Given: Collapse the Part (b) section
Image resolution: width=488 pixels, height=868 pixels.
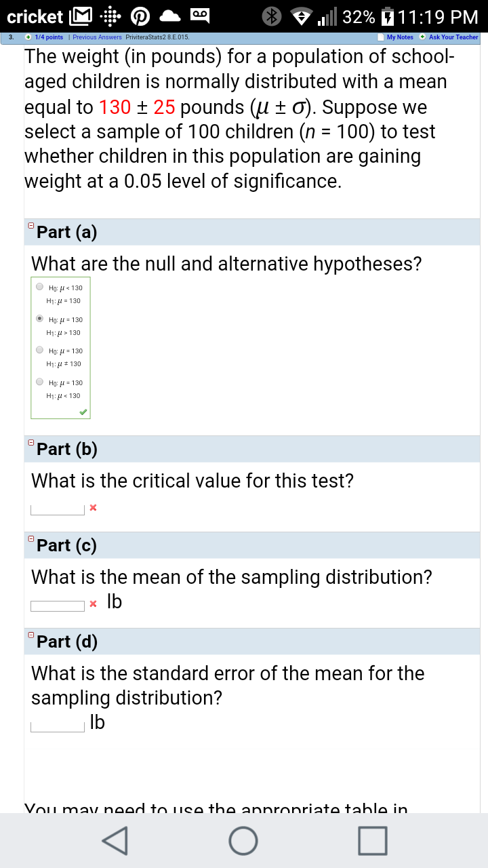Looking at the screenshot, I should [x=30, y=442].
